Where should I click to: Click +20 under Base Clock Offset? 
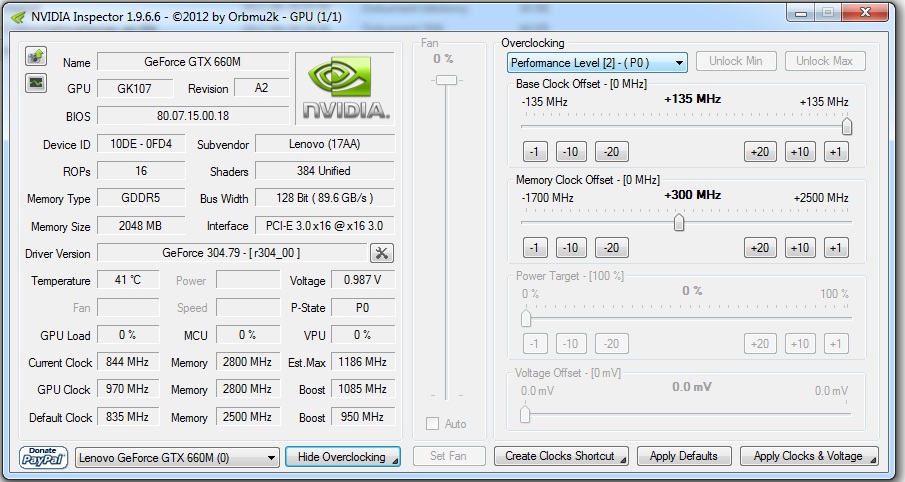(x=760, y=152)
